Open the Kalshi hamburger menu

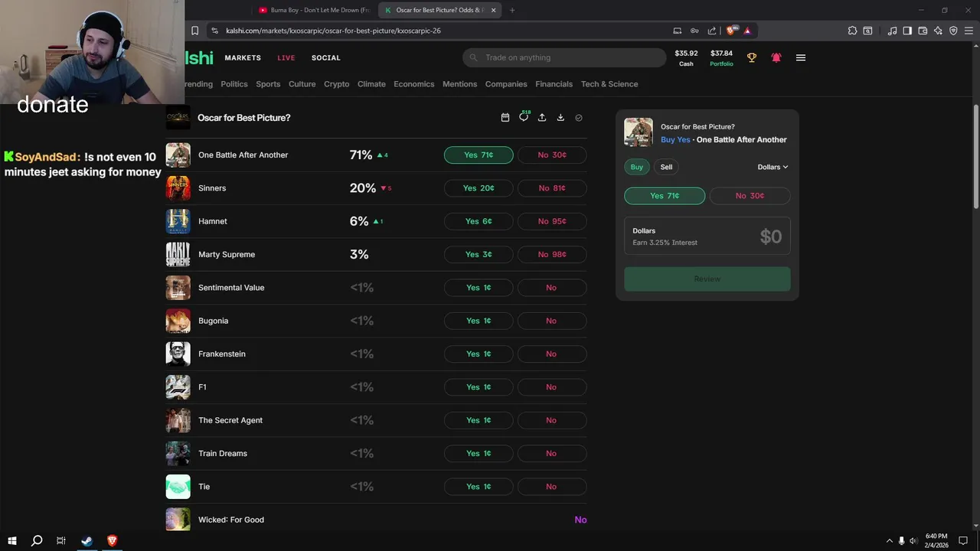(x=801, y=57)
